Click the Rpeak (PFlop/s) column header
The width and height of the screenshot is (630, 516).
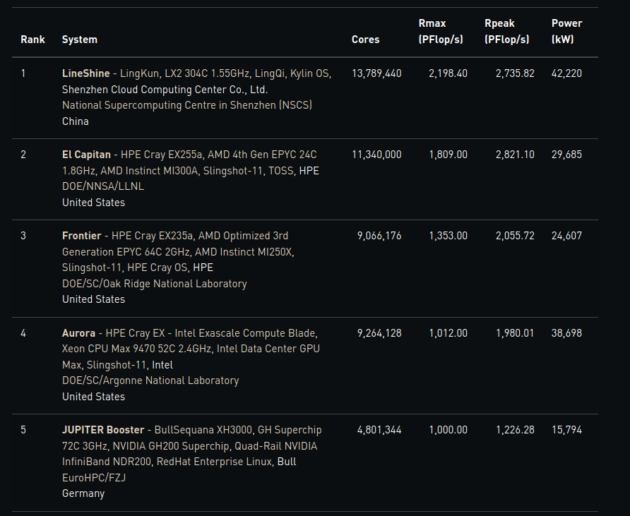[x=507, y=31]
